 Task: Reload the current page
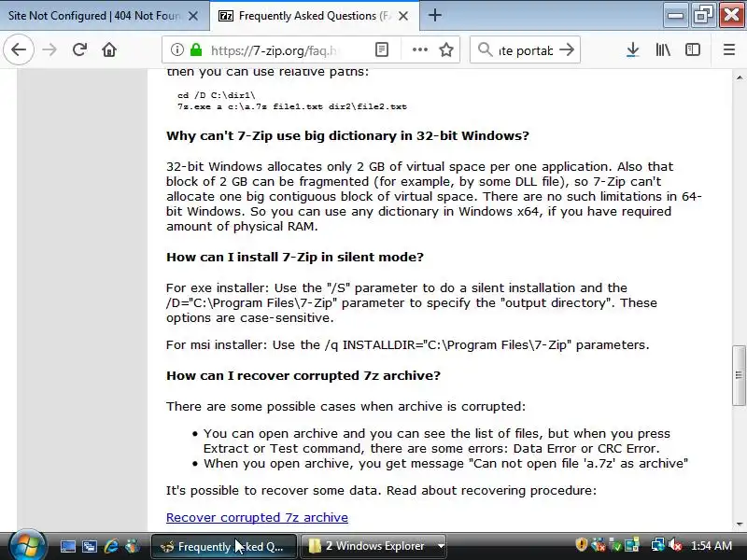pyautogui.click(x=79, y=49)
